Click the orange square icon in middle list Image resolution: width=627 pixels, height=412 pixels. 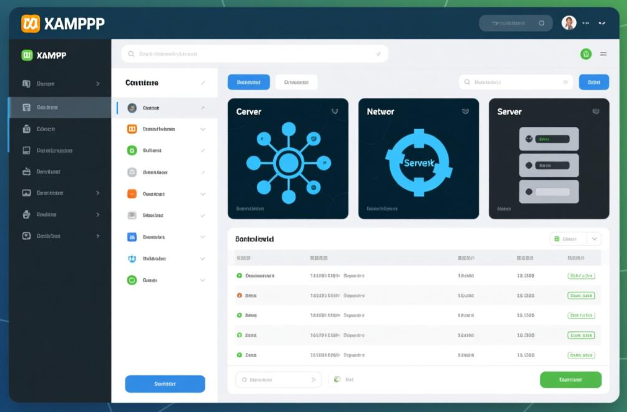132,129
